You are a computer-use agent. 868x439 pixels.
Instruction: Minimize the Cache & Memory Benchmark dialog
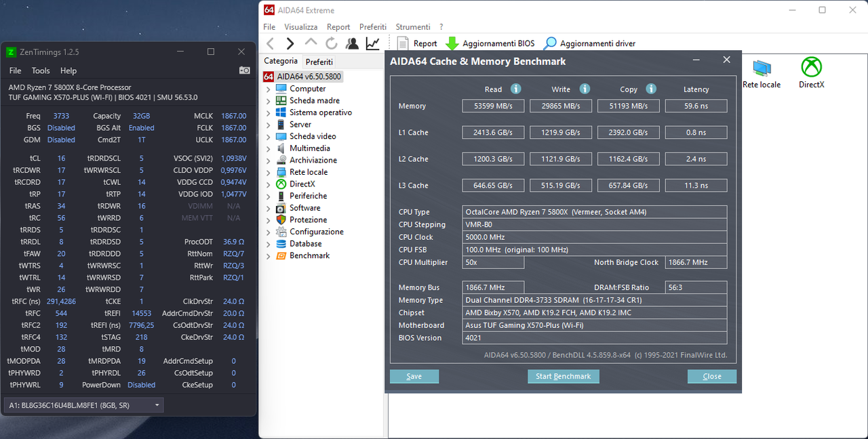(x=696, y=60)
